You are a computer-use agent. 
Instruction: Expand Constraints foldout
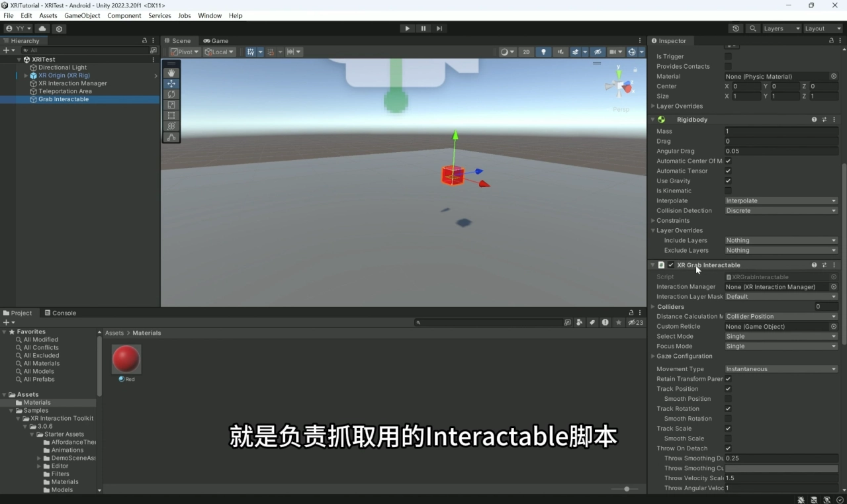click(653, 220)
